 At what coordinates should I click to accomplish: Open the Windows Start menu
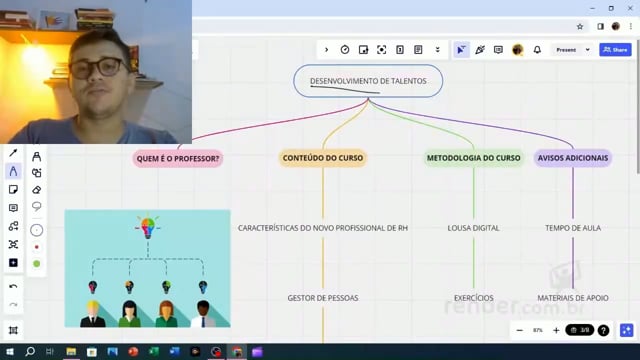pos(10,351)
